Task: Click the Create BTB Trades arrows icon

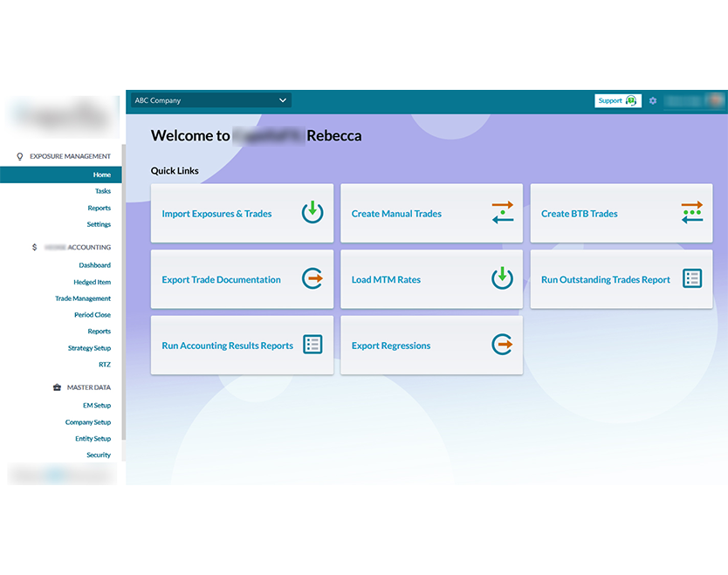Action: (692, 212)
